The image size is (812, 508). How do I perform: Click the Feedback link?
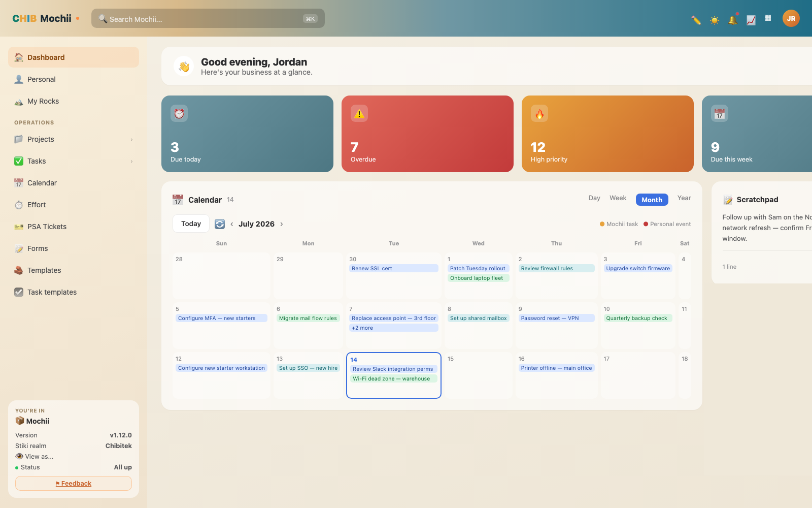click(74, 484)
